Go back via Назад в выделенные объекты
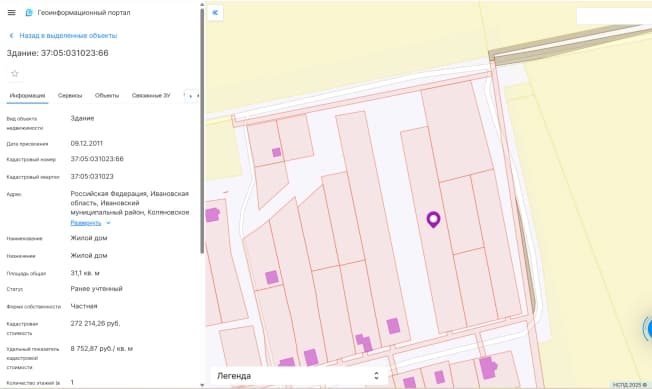 [x=68, y=36]
